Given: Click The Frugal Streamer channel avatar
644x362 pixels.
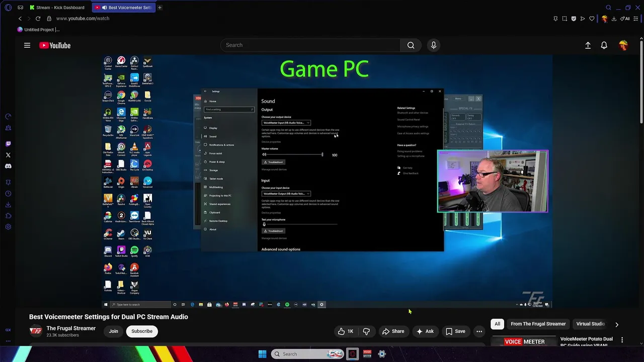Looking at the screenshot, I should pos(36,331).
